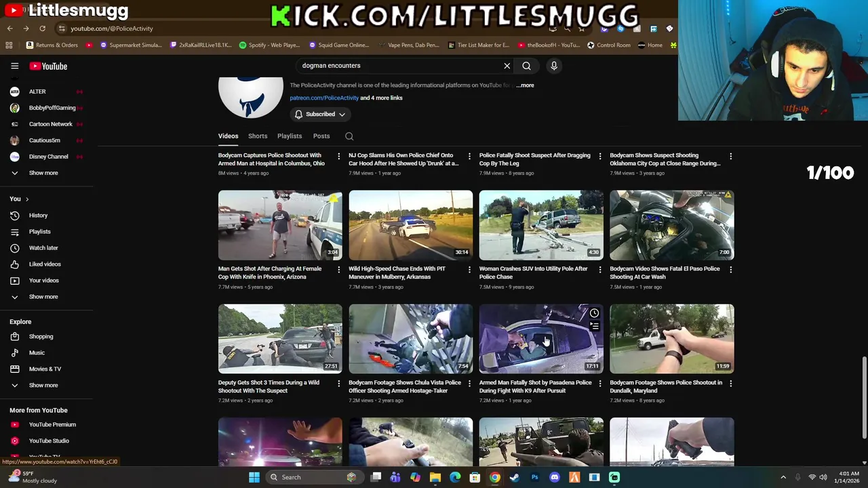
Task: Expand Explore section Show more
Action: tap(43, 385)
